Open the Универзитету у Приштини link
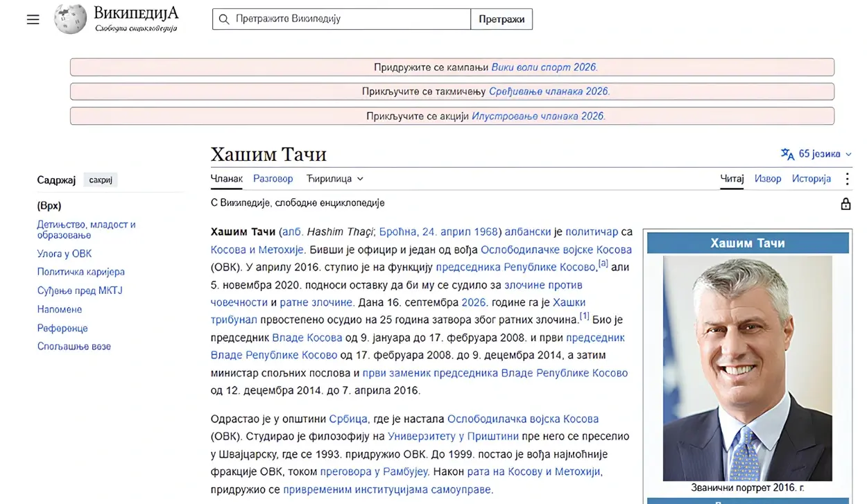The image size is (867, 504). 454,437
